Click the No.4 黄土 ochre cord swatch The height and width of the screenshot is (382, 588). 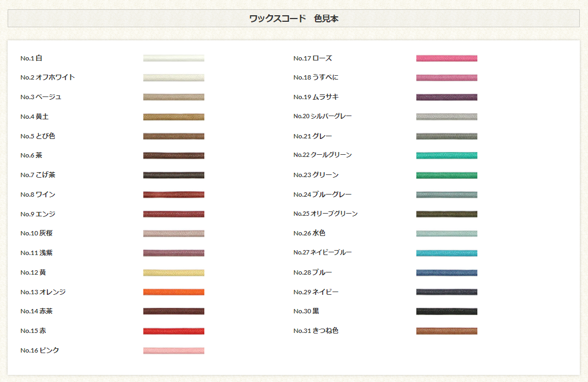[x=173, y=117]
